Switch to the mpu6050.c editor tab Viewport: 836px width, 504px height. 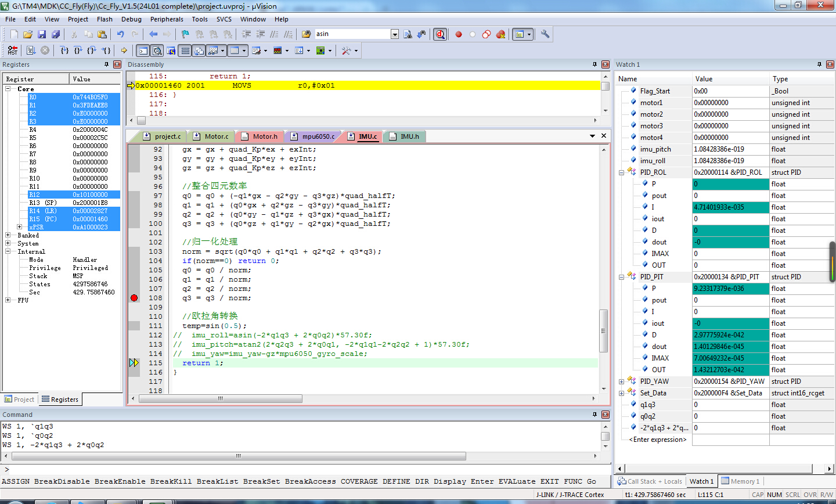click(x=318, y=136)
